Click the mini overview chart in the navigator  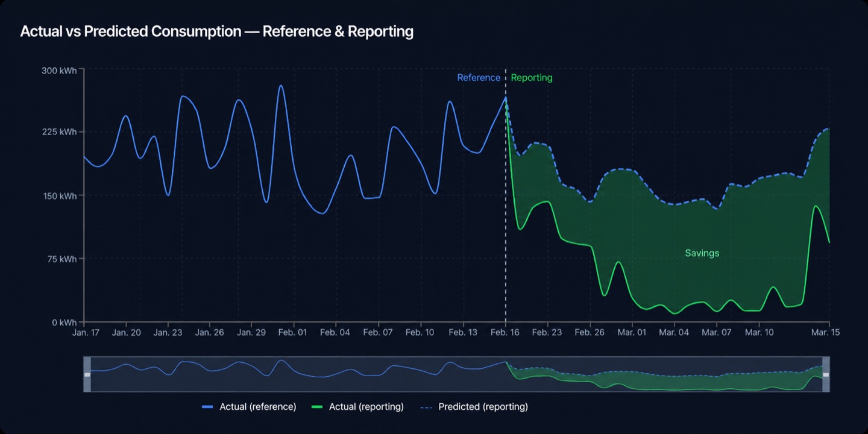click(456, 374)
